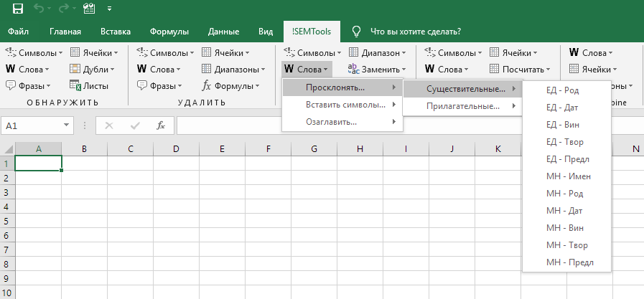Open Ячейки in the ОБНАРУЖИТЬ group
The height and width of the screenshot is (299, 644).
pos(94,53)
